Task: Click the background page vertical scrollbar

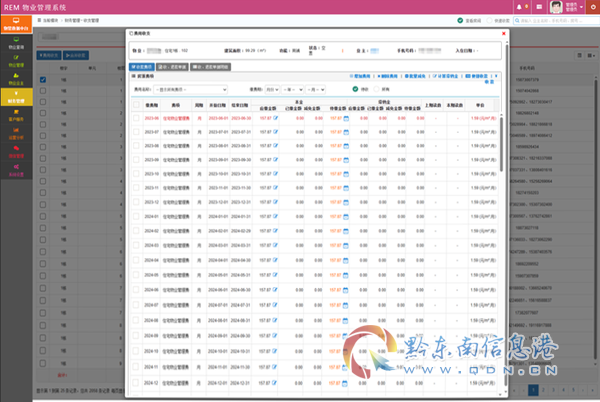Action: tap(595, 220)
